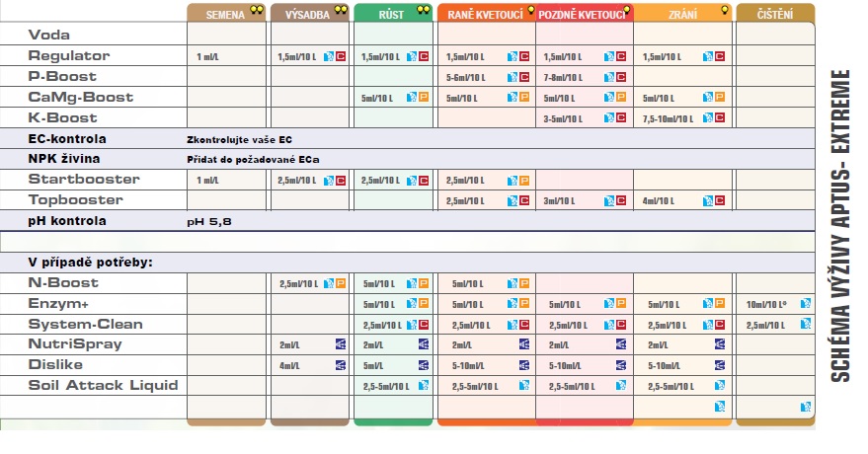868x454 pixels.
Task: Click blue watering icon in Topbooster Pozdně kvetoucí cell
Action: 609,200
